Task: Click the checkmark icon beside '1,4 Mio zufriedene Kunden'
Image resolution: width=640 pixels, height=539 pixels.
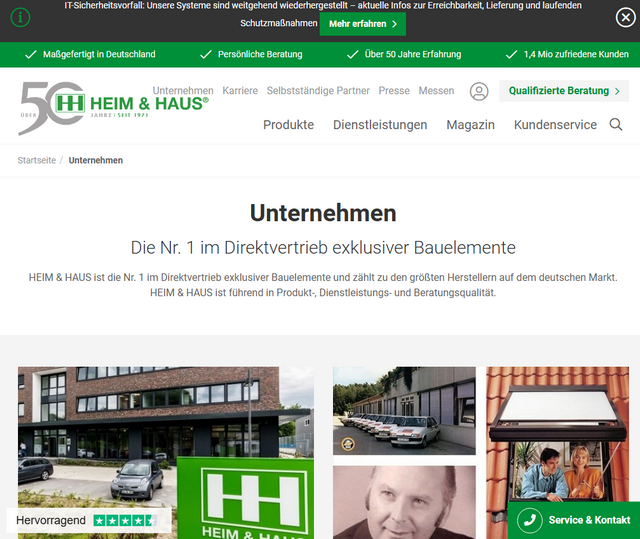Action: pos(511,54)
